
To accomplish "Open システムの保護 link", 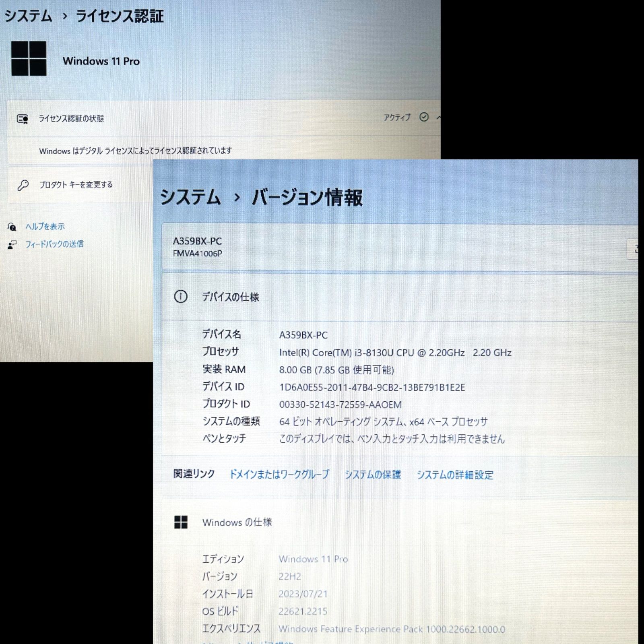I will pos(373,475).
